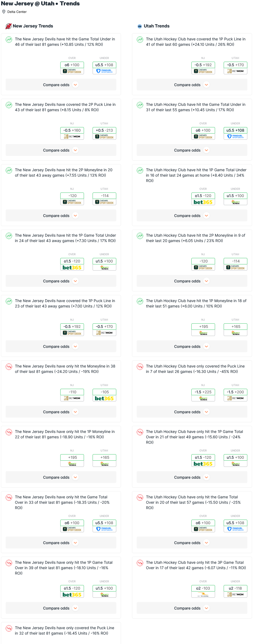Click the Utah Trends section heading

tap(157, 26)
